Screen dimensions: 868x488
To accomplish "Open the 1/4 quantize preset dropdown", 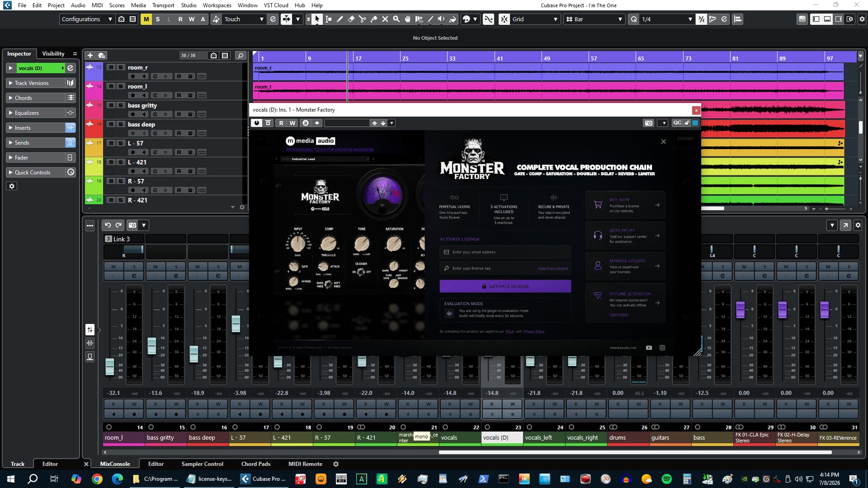I will pyautogui.click(x=667, y=19).
